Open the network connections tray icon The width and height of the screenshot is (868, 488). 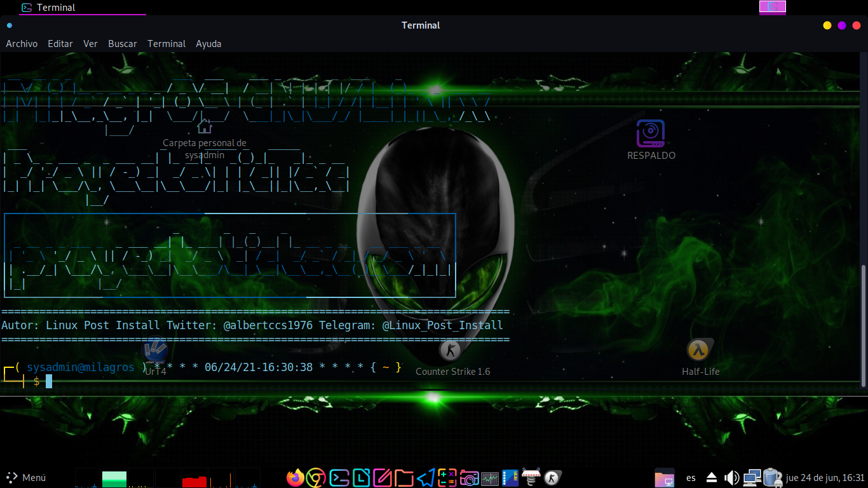pyautogui.click(x=752, y=478)
